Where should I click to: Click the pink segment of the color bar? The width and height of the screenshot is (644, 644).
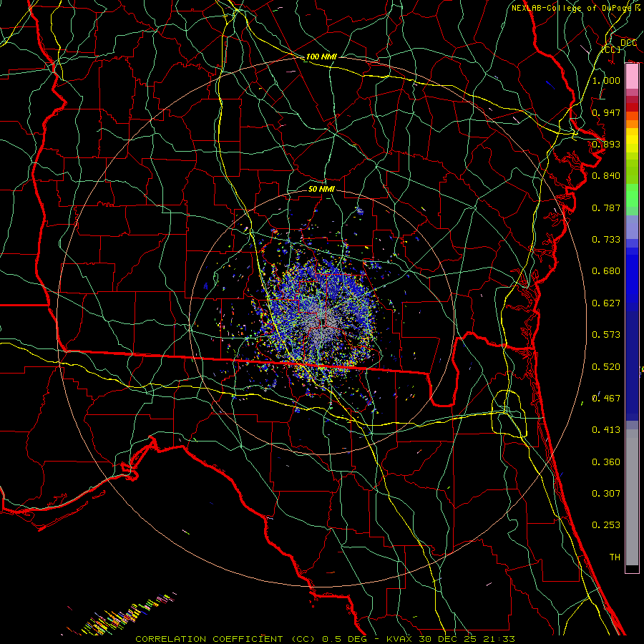click(x=632, y=77)
